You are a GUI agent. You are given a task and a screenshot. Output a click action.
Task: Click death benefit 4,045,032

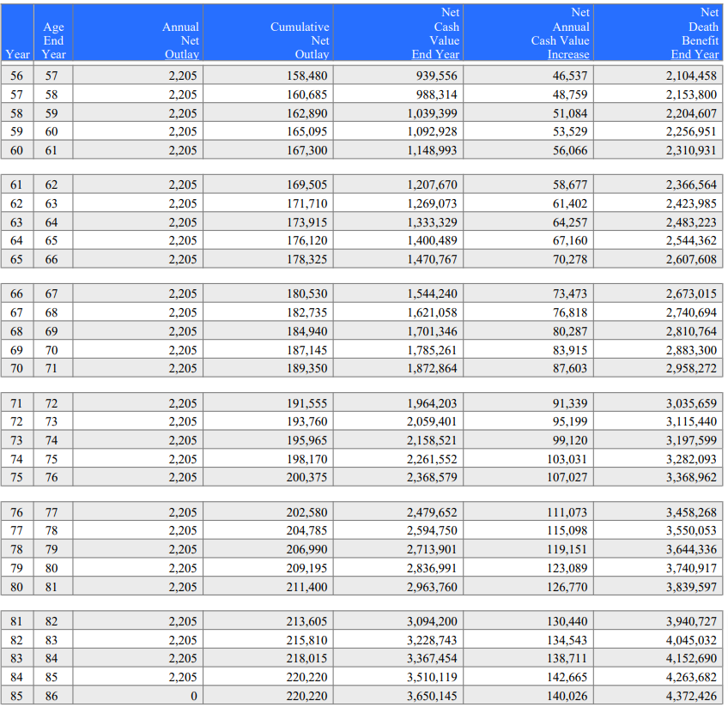point(691,640)
